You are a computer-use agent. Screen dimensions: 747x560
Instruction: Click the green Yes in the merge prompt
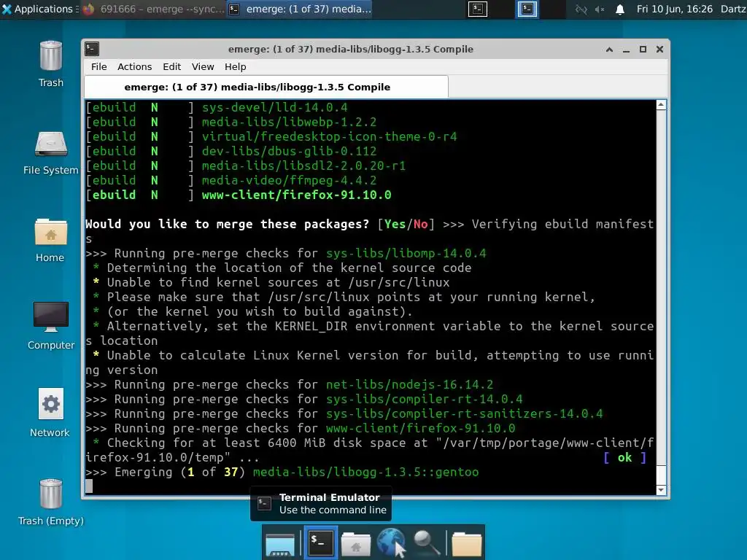coord(395,225)
